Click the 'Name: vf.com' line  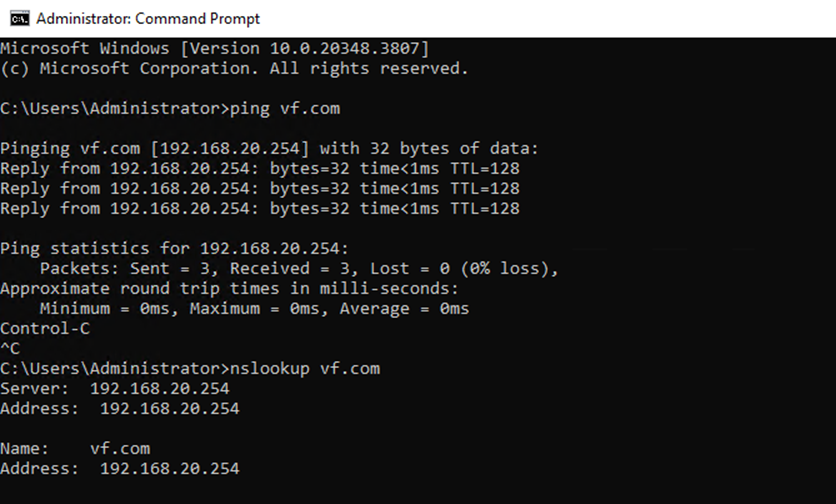click(x=75, y=449)
